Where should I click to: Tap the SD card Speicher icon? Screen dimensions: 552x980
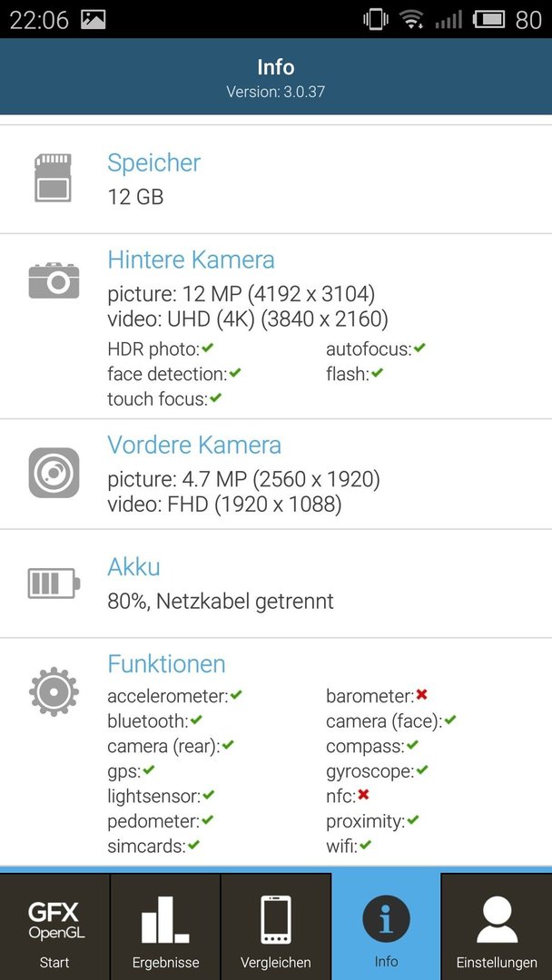[54, 178]
